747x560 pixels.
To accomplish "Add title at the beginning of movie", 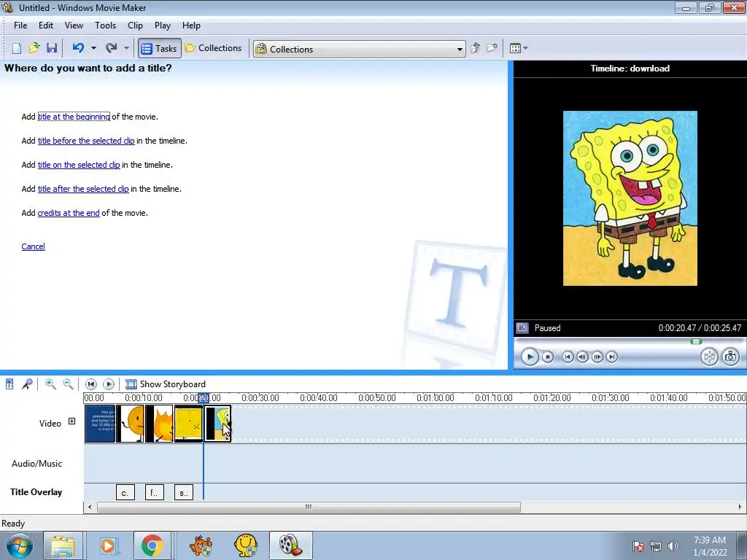I will tap(74, 117).
